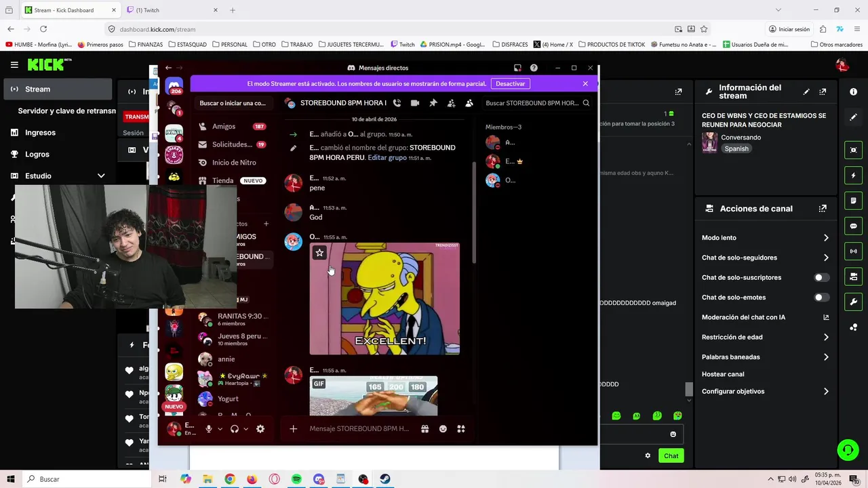The height and width of the screenshot is (488, 868).
Task: Click Buscar STOREBOUND search field
Action: pyautogui.click(x=537, y=103)
